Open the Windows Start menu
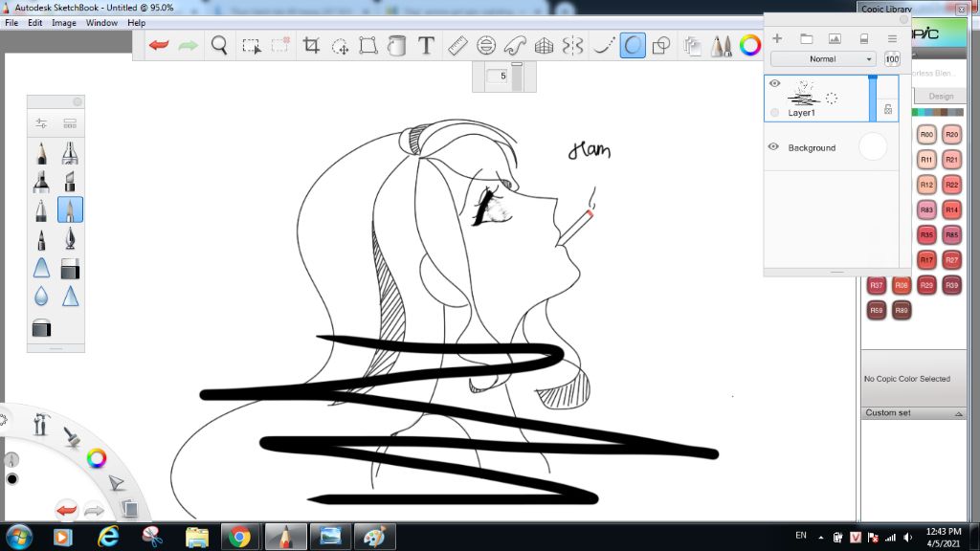 pyautogui.click(x=18, y=537)
